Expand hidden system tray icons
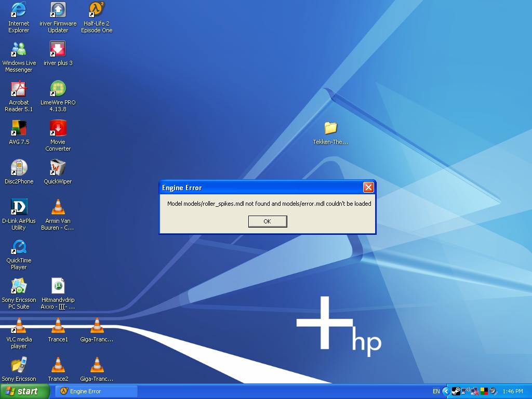 (446, 391)
